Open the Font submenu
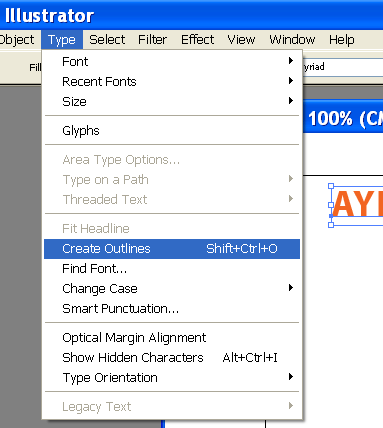Image resolution: width=383 pixels, height=428 pixels. coord(172,62)
